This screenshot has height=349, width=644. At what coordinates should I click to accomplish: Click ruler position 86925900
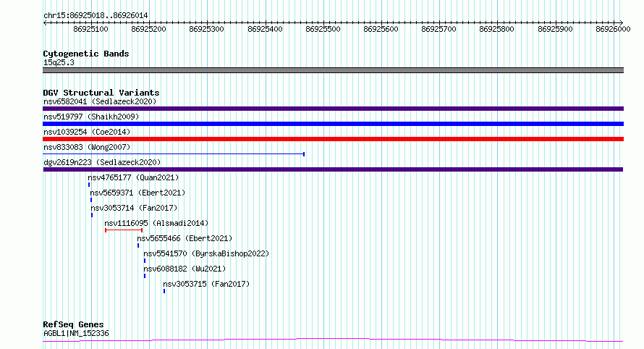(555, 29)
